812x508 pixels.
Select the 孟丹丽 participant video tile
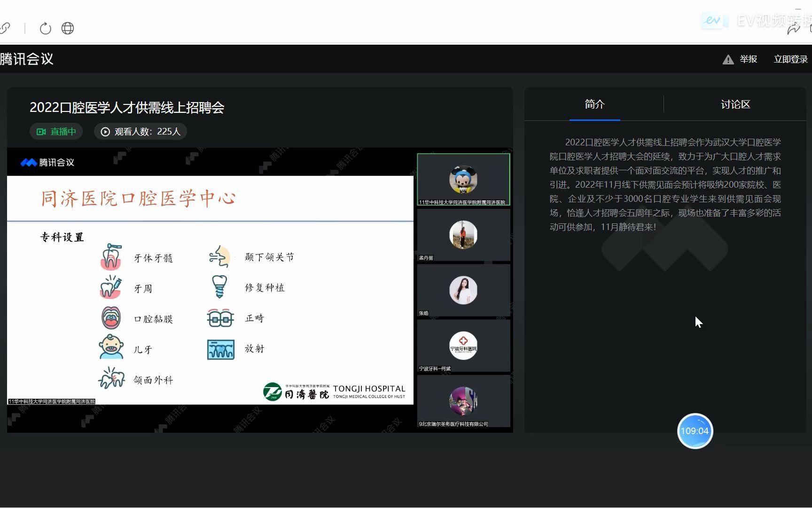click(x=463, y=235)
